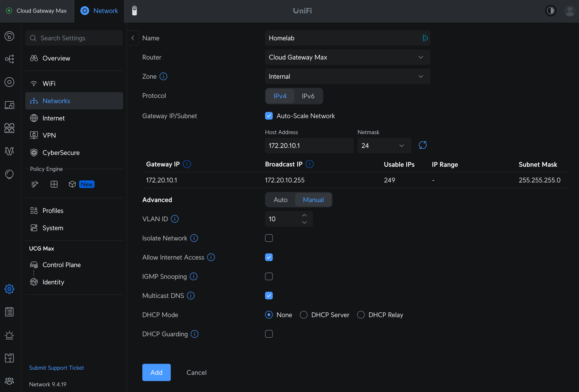Click the Broadcast IP info icon
Screen dimensions: 579x392
click(x=309, y=164)
